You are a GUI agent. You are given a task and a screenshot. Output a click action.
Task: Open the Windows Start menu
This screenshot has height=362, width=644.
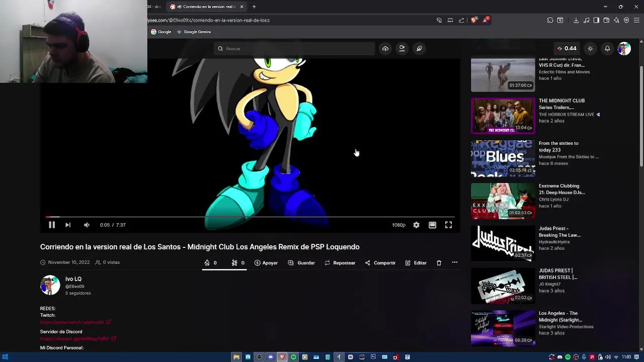click(5, 357)
